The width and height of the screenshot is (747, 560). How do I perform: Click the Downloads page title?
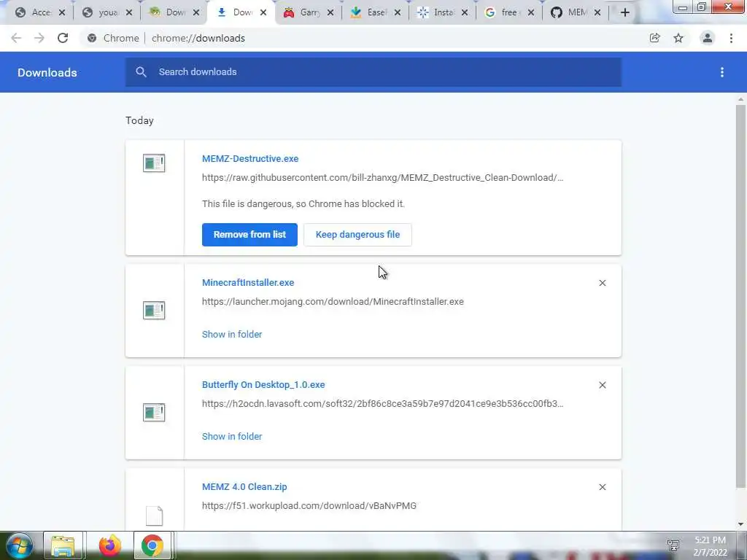[47, 72]
